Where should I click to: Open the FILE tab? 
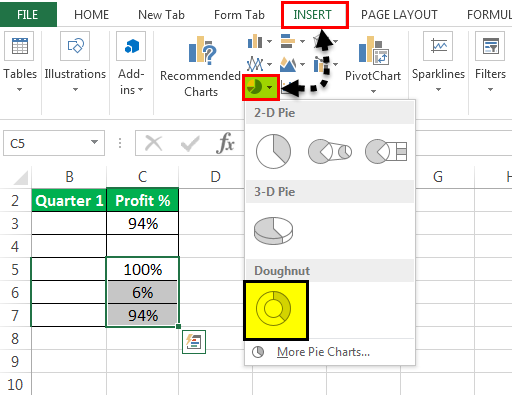coord(28,15)
